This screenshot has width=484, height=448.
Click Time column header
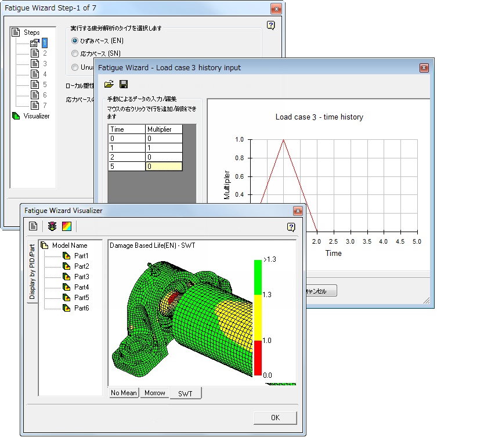point(127,129)
